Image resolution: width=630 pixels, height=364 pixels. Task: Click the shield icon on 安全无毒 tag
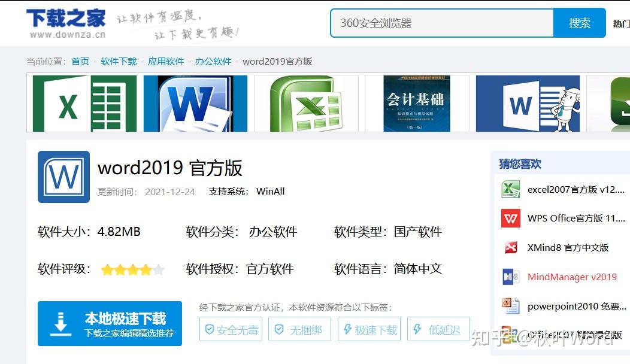click(210, 329)
